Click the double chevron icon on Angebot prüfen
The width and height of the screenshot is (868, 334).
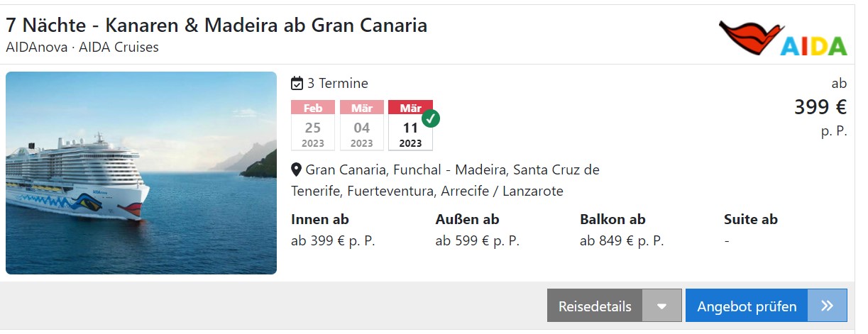pos(828,306)
